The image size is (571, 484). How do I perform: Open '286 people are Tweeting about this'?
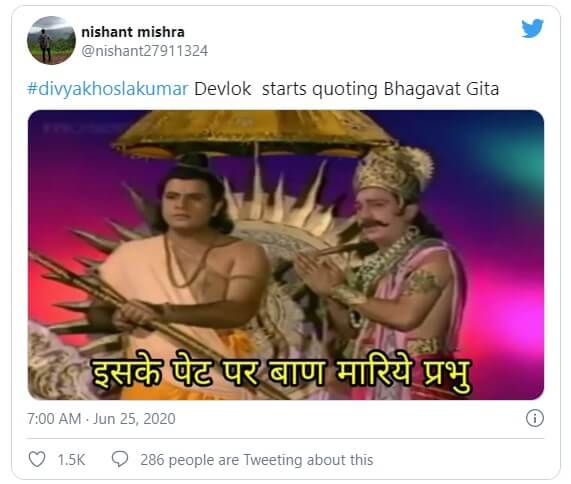coord(257,460)
